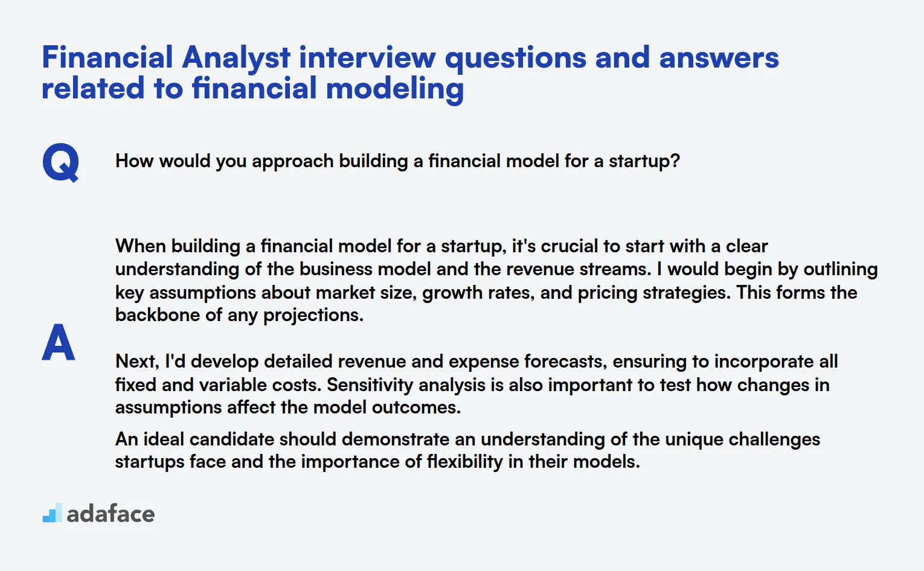924x571 pixels.
Task: Click the adaface wordmark text
Action: (x=111, y=514)
